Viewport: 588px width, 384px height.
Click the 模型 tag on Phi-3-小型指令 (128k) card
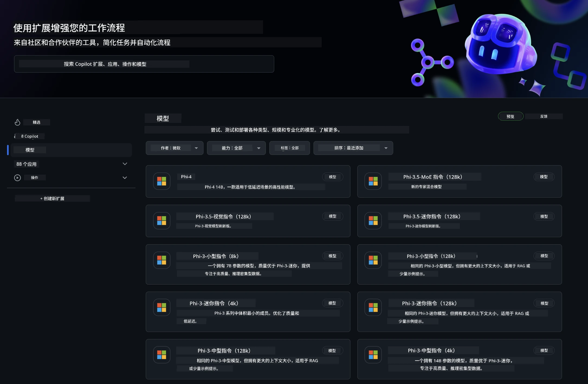(x=544, y=256)
